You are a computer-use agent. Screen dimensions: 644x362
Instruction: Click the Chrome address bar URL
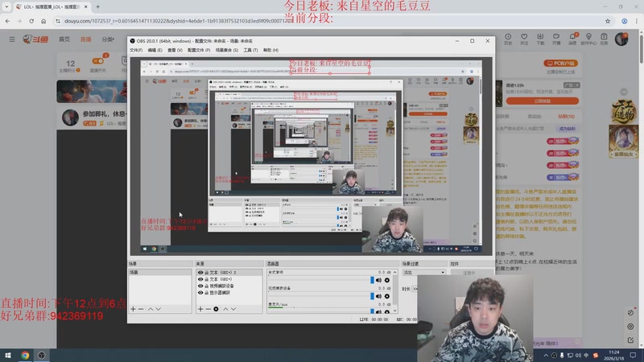(179, 21)
